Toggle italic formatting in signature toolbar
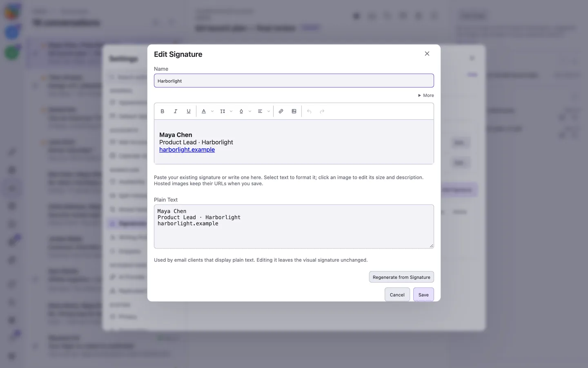This screenshot has height=368, width=588. click(x=176, y=111)
